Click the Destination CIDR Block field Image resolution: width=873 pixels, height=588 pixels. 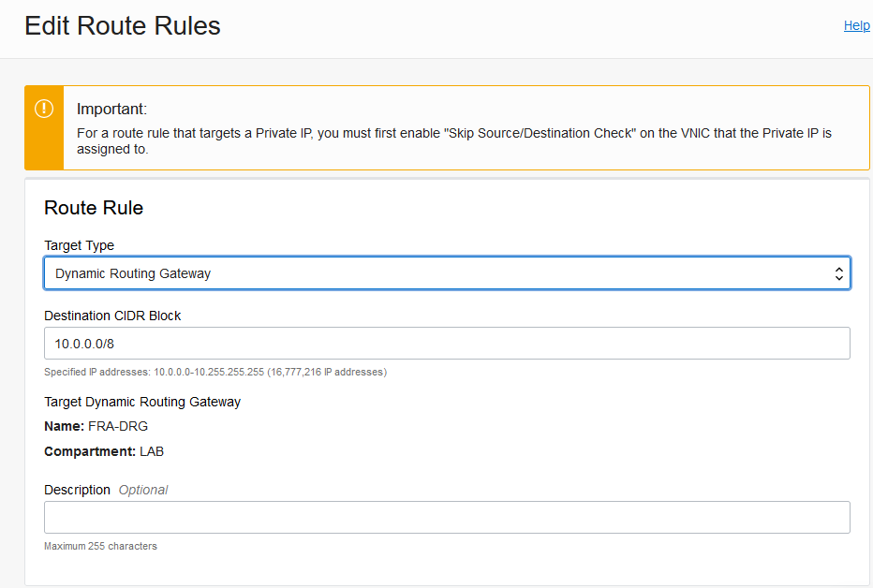click(x=447, y=344)
